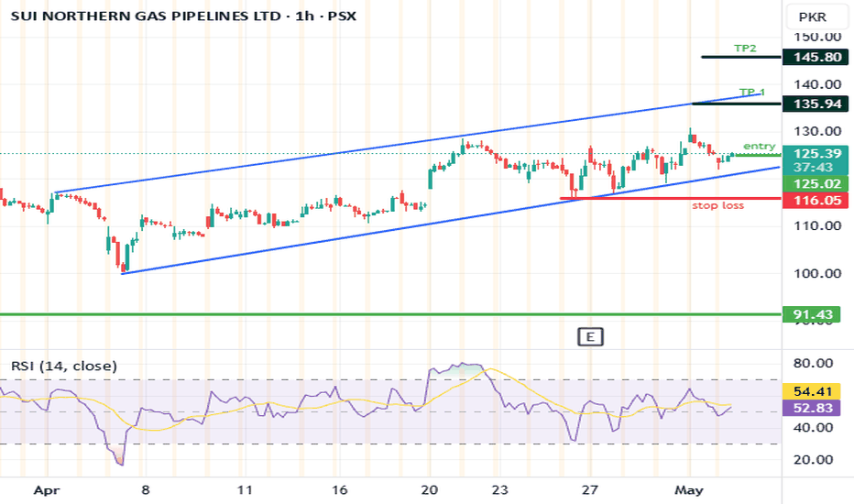Click the 'stop loss' red text annotation
854x504 pixels.
pyautogui.click(x=717, y=205)
